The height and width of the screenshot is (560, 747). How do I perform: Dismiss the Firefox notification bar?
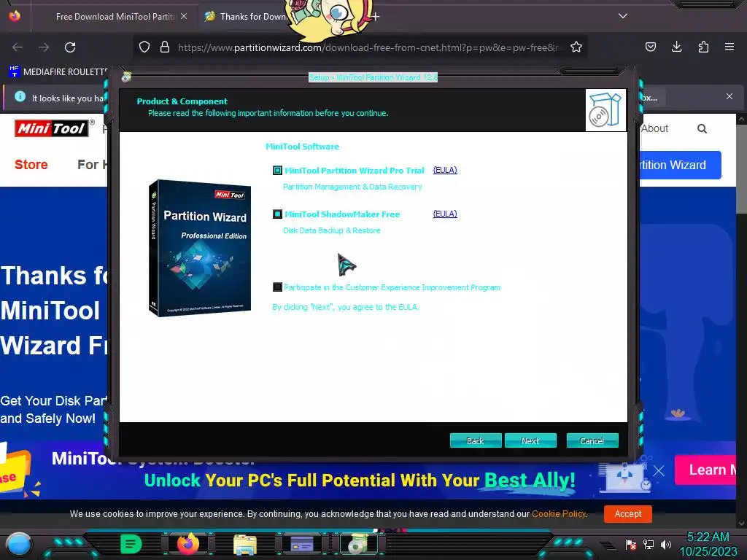tap(729, 96)
